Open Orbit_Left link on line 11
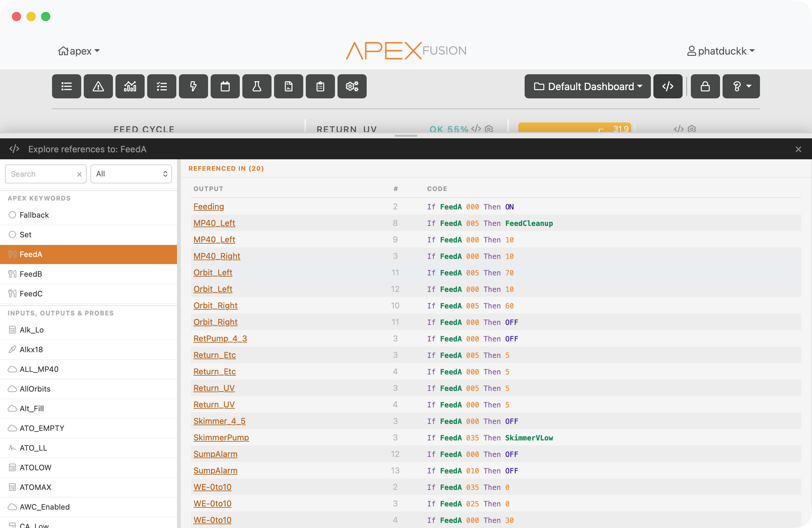 (213, 272)
